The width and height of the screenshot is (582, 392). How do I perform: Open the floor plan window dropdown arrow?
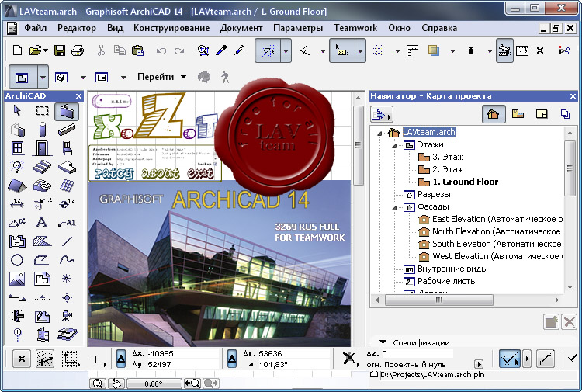[x=43, y=78]
